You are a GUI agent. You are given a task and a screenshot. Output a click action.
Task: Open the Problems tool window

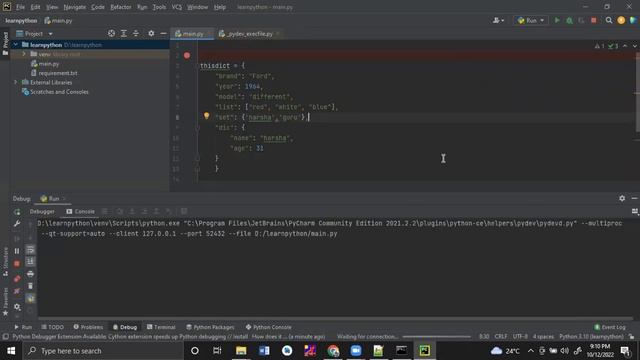(x=88, y=327)
